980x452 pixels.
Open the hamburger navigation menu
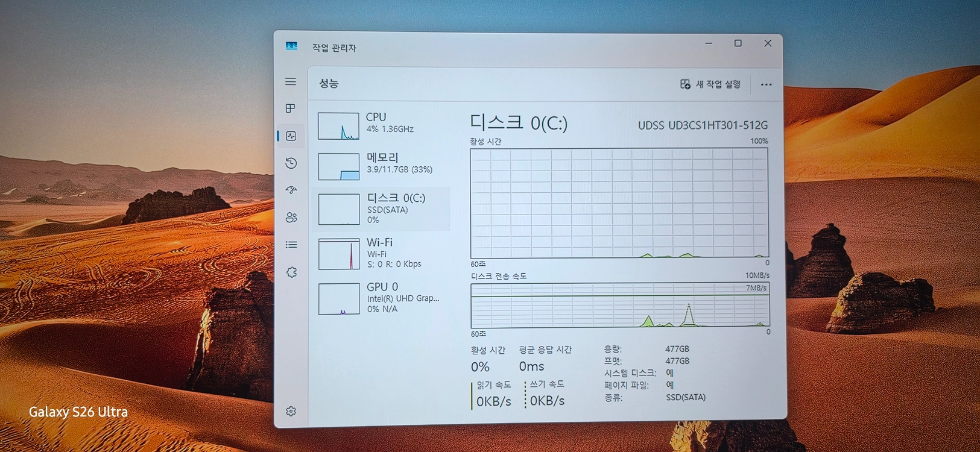click(291, 81)
